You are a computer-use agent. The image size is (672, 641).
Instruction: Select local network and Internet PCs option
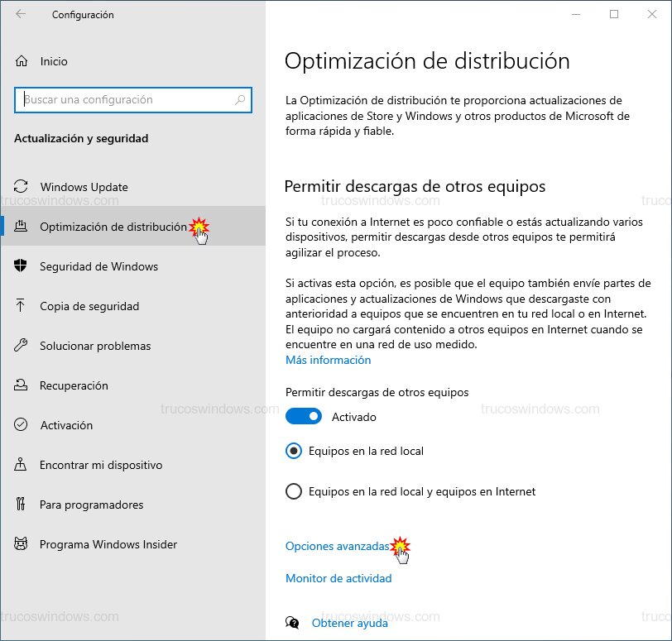(x=293, y=491)
